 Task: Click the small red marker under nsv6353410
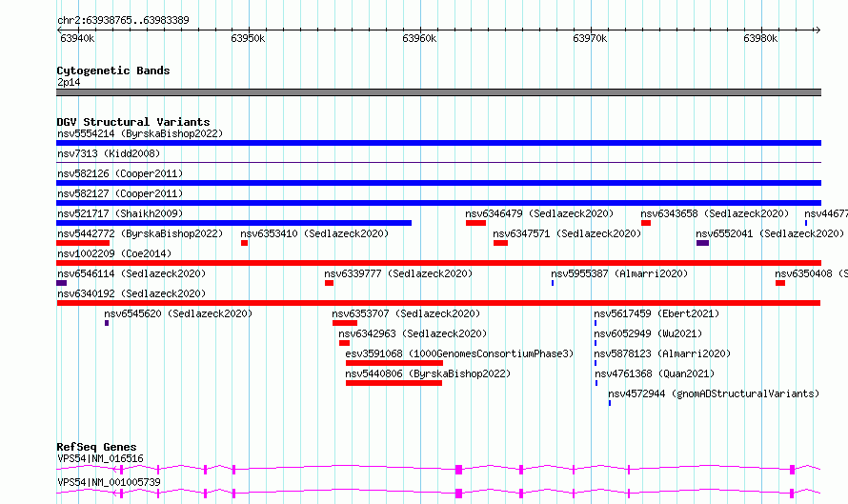pos(245,243)
